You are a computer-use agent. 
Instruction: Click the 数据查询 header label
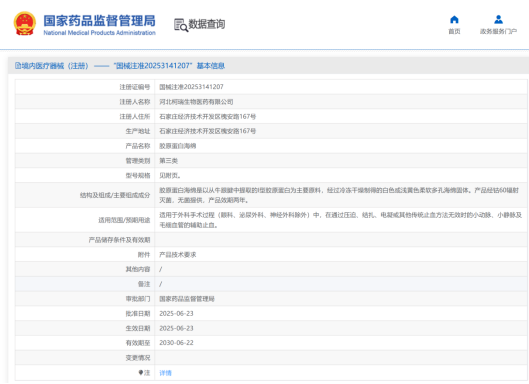(x=206, y=24)
